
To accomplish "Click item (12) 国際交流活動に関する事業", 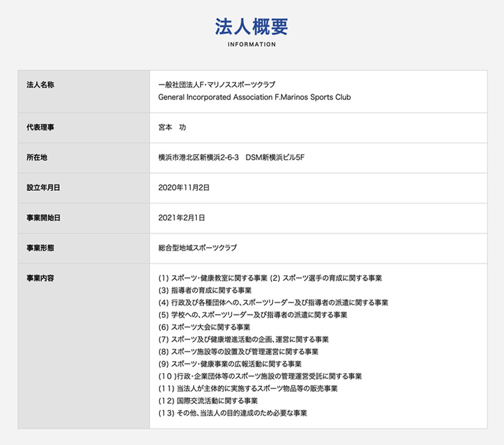I will (208, 400).
